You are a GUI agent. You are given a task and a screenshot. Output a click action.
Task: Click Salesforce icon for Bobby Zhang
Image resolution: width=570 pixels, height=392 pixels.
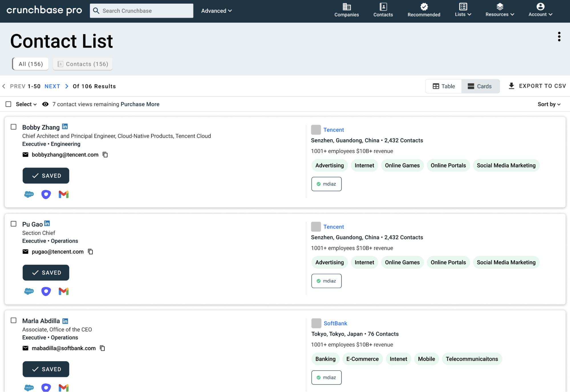tap(29, 194)
